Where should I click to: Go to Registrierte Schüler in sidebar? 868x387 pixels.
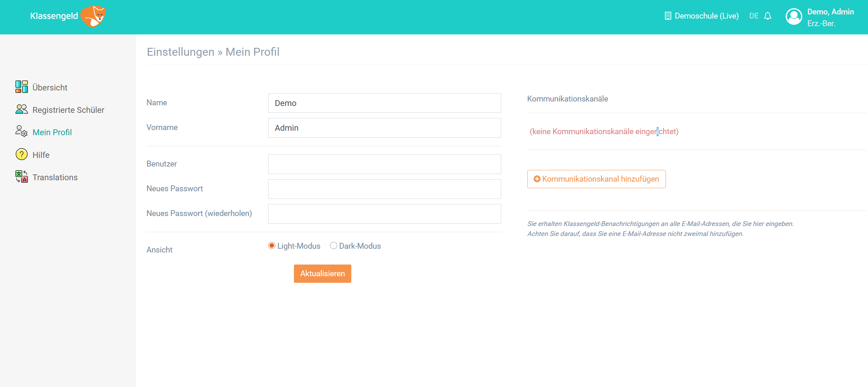(68, 110)
